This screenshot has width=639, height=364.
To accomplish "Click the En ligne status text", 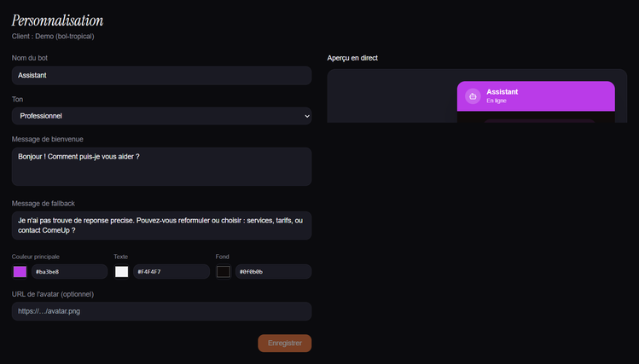I will (496, 101).
